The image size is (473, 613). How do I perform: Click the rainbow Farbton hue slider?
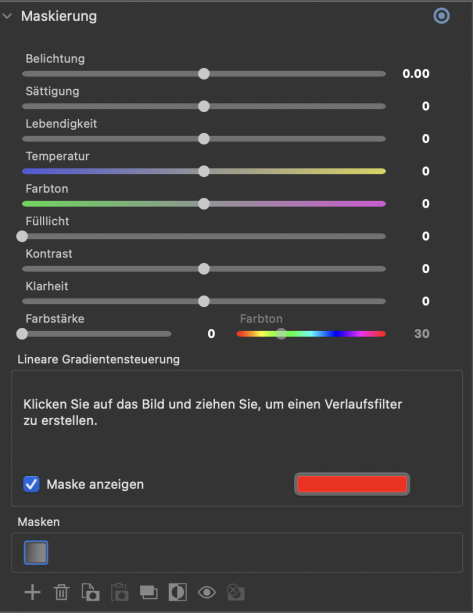tap(311, 333)
